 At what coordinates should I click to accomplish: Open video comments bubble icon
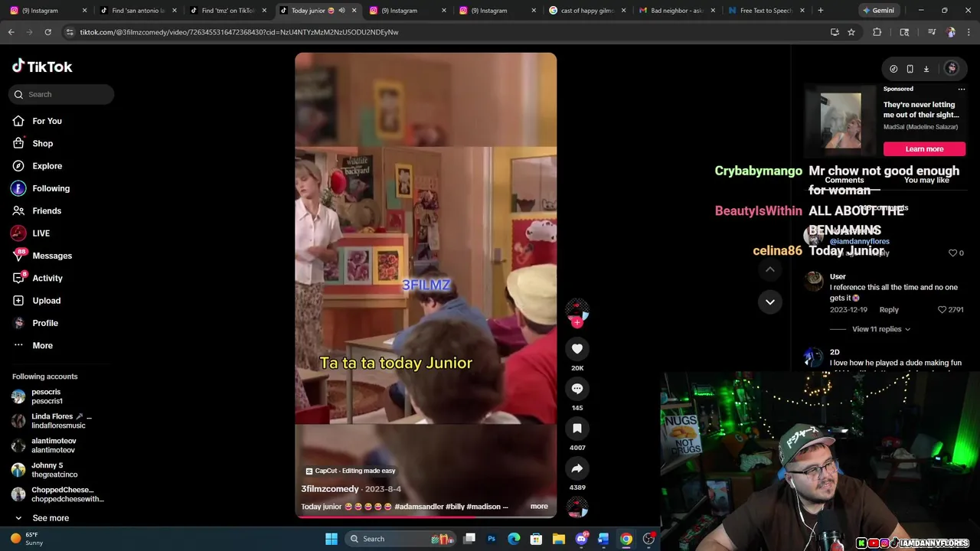(x=577, y=389)
